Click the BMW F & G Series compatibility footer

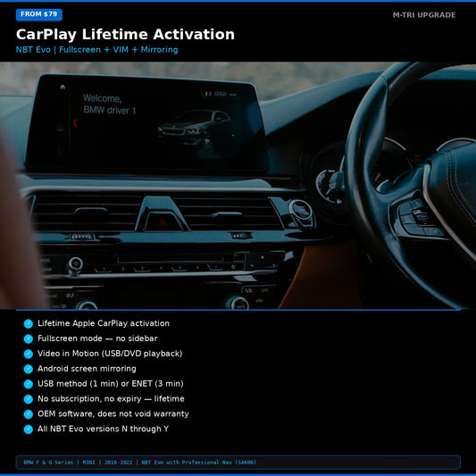(x=238, y=463)
